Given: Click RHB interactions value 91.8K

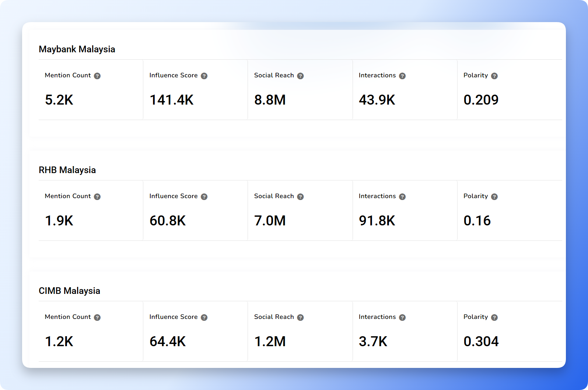Looking at the screenshot, I should click(x=377, y=221).
